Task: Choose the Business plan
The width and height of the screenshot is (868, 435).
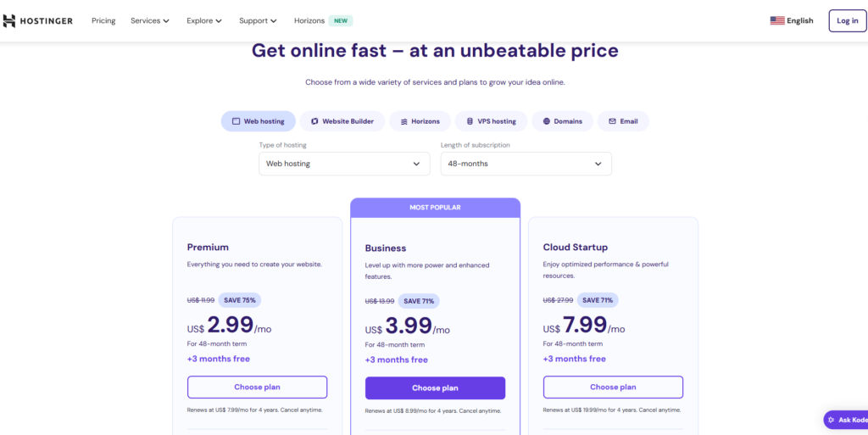Action: pyautogui.click(x=435, y=388)
